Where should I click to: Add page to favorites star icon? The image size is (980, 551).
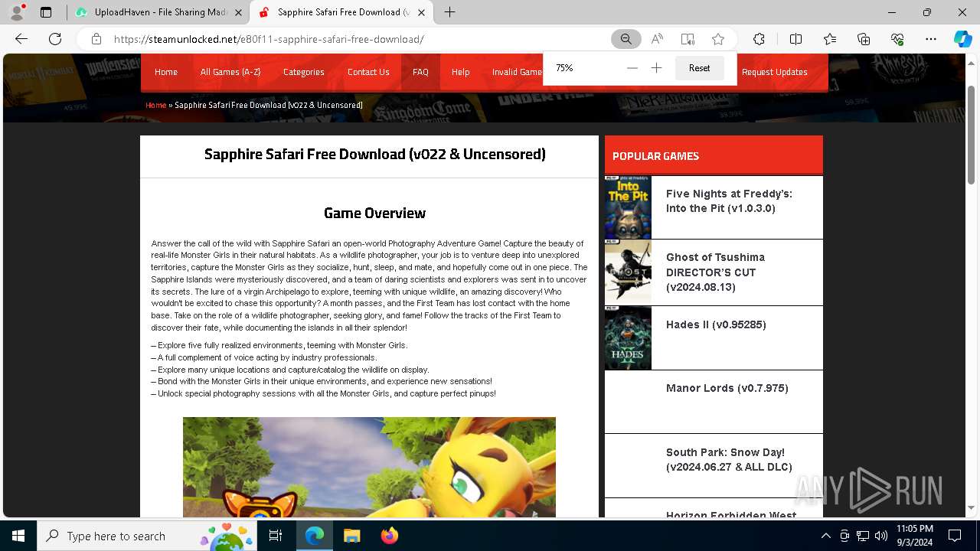pyautogui.click(x=718, y=39)
